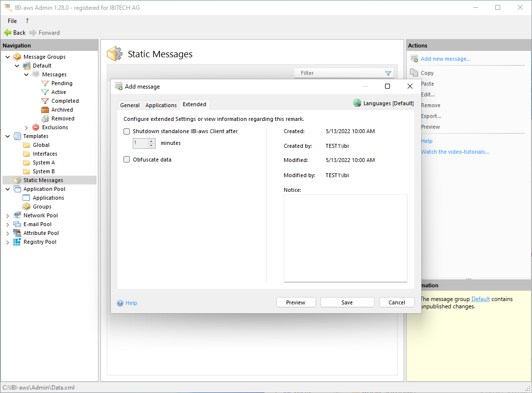Select the Archived messages box icon
Image resolution: width=532 pixels, height=393 pixels.
(45, 110)
